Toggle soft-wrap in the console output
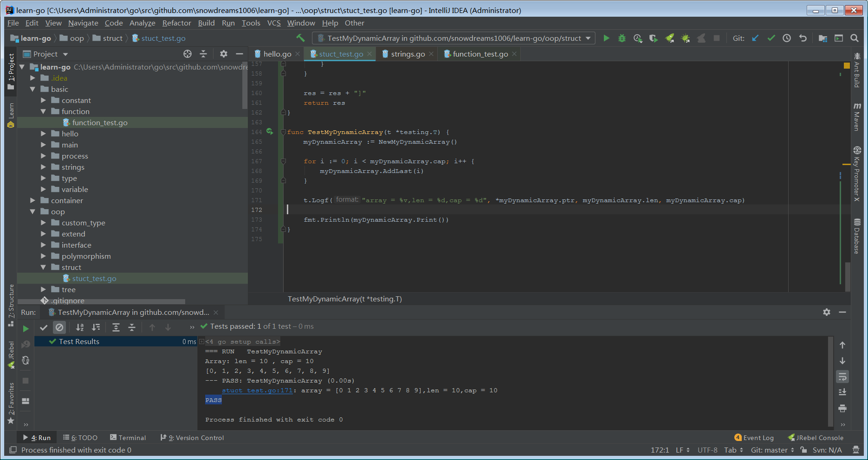868x460 pixels. (x=842, y=377)
